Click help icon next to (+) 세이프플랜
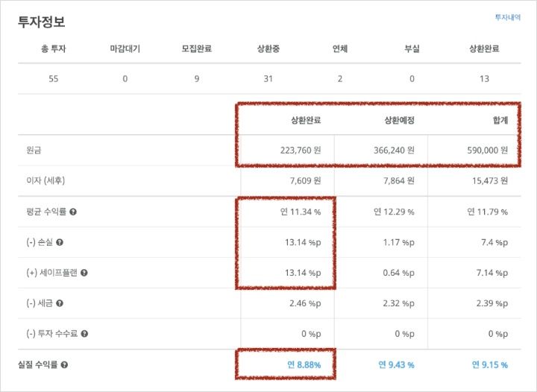Viewport: 537px width, 392px height. (84, 273)
